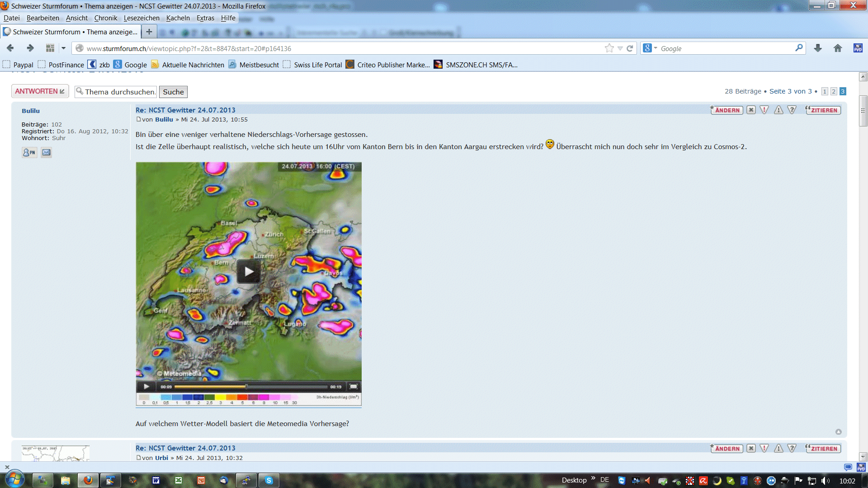Click warn user triangle icon on first post
The width and height of the screenshot is (868, 488).
[x=778, y=110]
